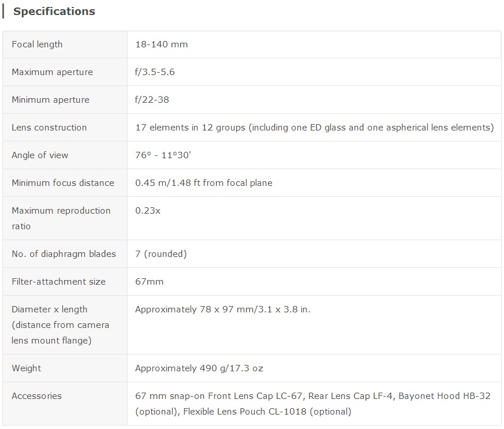Click the Accessories row label
Image resolution: width=504 pixels, height=429 pixels.
pos(36,396)
